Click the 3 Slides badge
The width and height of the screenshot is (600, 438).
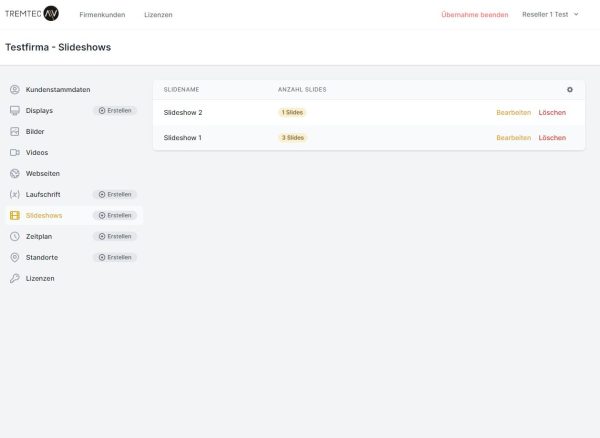(292, 137)
